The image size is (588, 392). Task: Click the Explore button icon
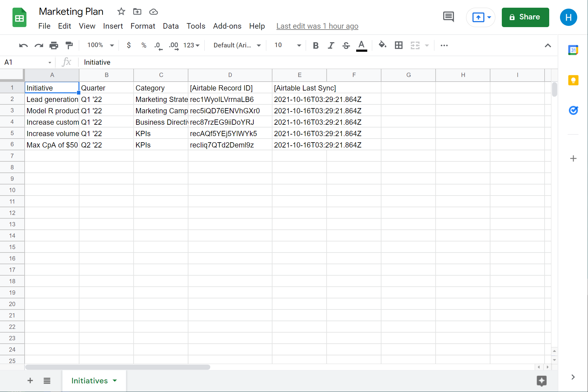click(542, 381)
